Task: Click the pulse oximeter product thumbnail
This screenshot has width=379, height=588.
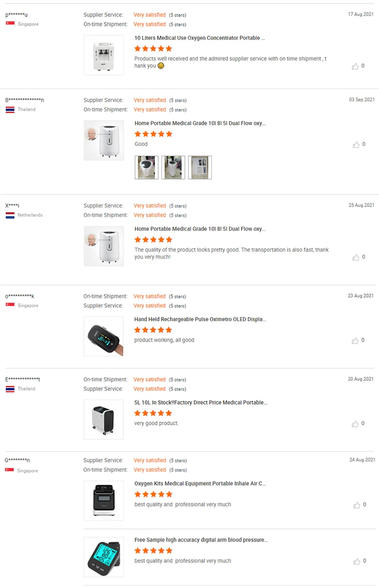Action: click(x=104, y=336)
